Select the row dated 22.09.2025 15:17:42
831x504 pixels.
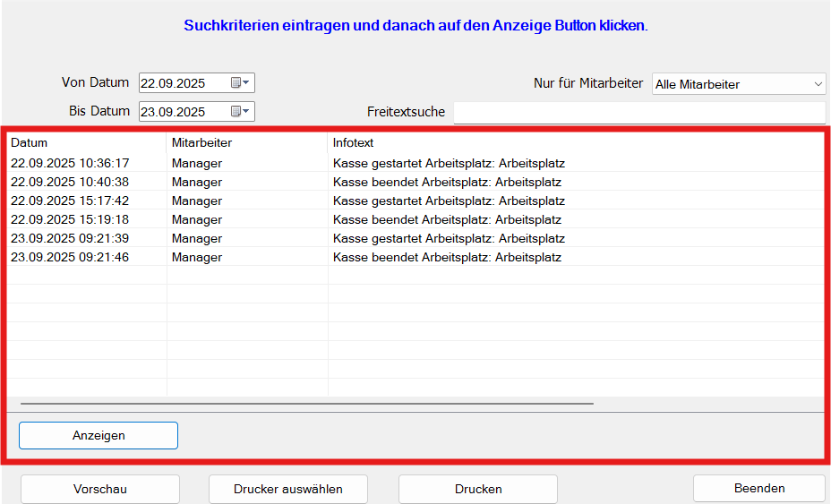415,201
